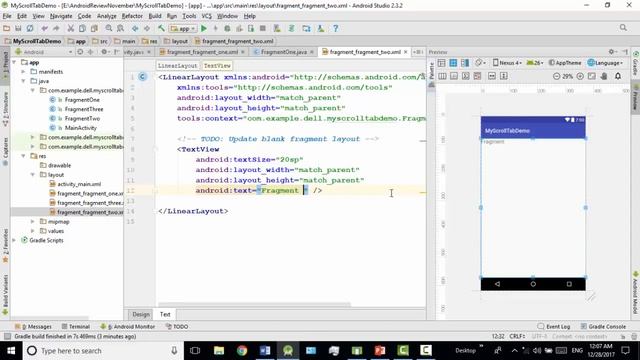Open the Nexus 4 device dropdown
Viewport: 640px width, 360px height.
tap(507, 63)
